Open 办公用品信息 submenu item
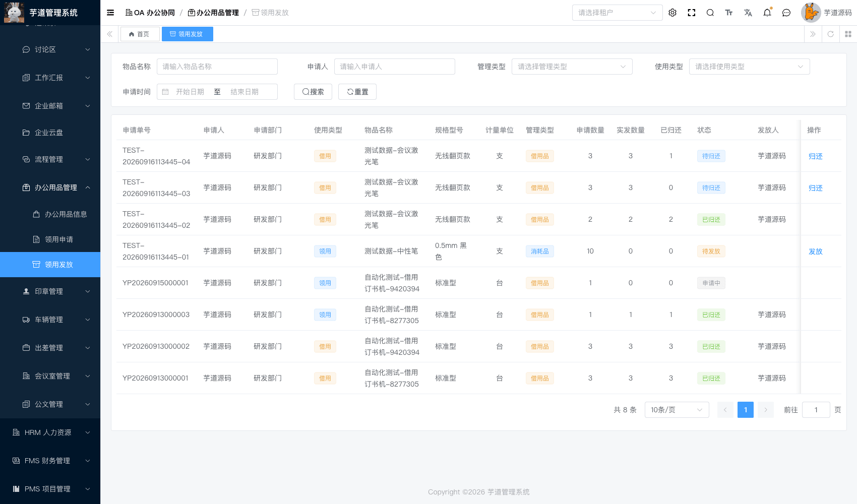The width and height of the screenshot is (857, 504). [x=50, y=214]
